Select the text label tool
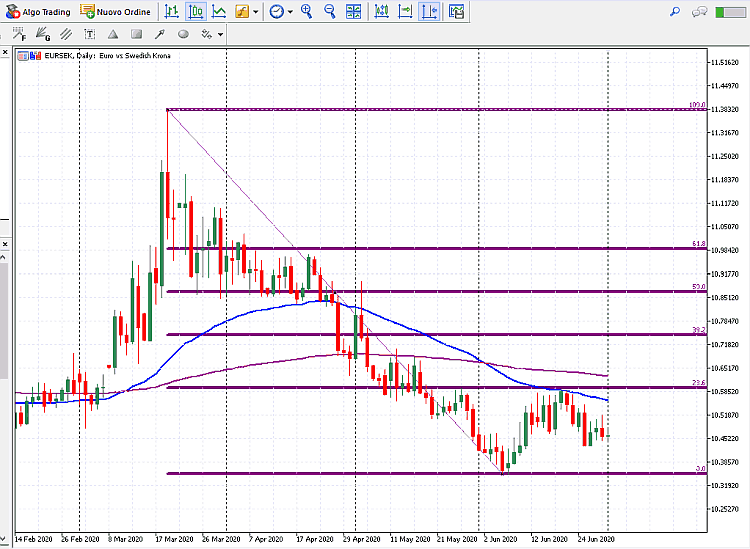 89,34
